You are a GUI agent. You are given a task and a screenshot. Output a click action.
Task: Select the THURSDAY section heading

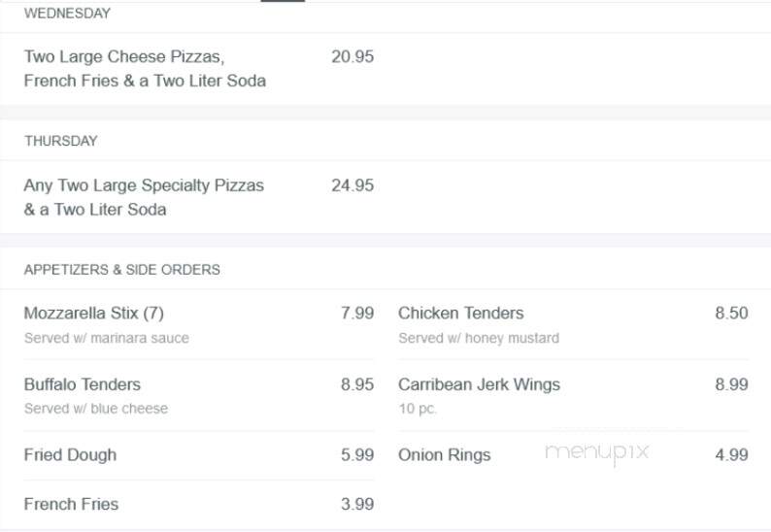pyautogui.click(x=61, y=141)
